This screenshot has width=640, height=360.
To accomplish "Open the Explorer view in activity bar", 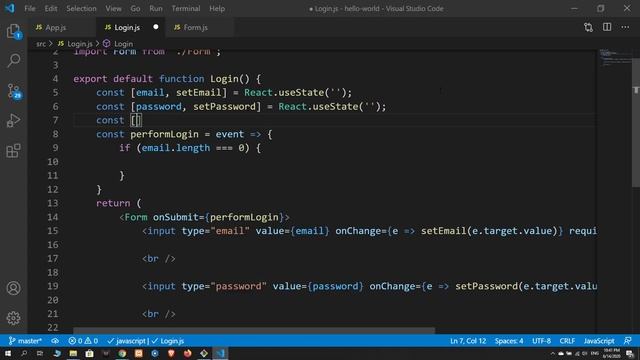I will coord(13,31).
